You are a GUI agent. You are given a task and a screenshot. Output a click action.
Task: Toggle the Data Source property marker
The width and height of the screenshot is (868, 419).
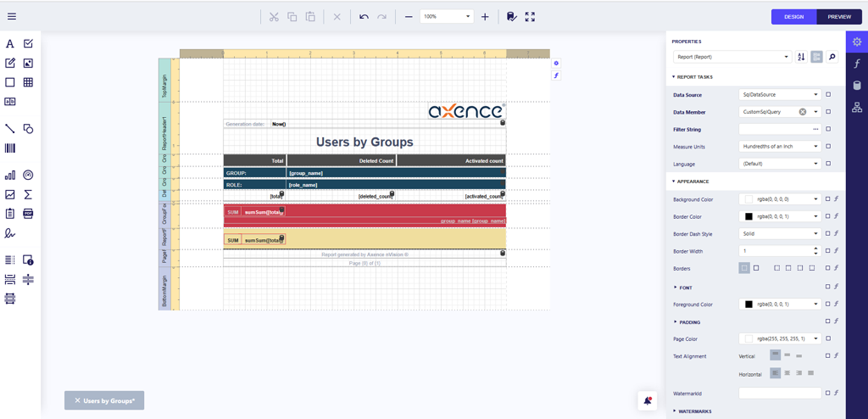click(x=828, y=94)
